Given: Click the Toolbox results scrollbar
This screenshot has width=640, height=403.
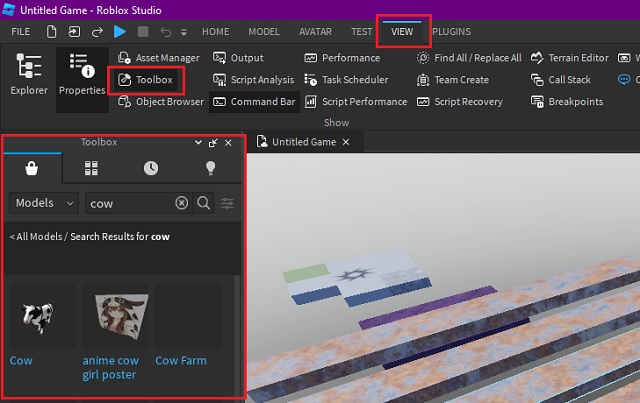Looking at the screenshot, I should pos(237,335).
